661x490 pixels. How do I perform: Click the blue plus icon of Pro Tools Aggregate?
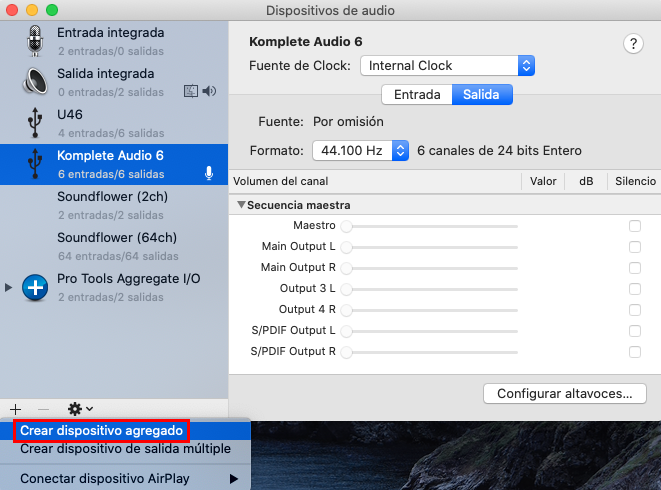tap(35, 288)
